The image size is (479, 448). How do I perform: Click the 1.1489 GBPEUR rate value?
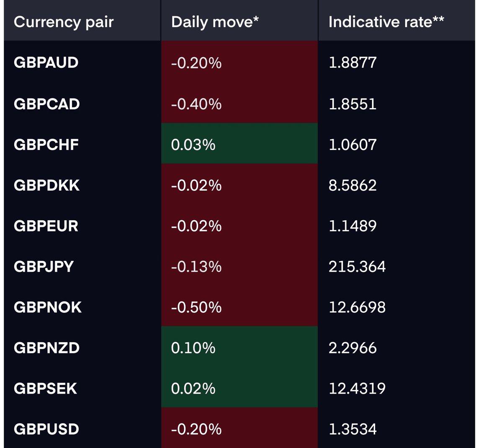(x=353, y=226)
